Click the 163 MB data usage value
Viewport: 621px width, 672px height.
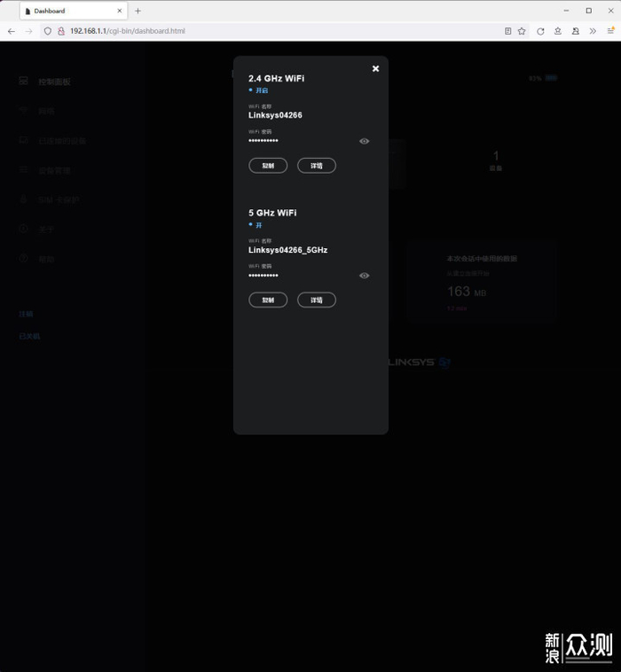coord(467,292)
